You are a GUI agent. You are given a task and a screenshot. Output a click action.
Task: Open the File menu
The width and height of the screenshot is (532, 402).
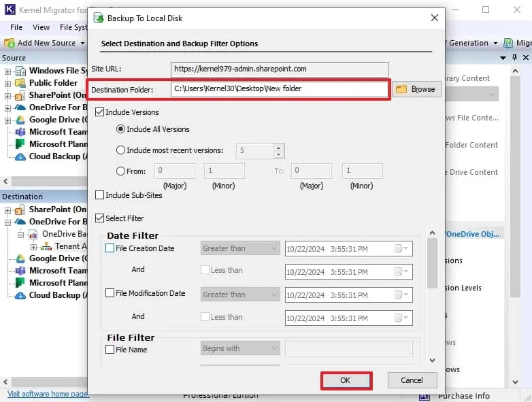(16, 27)
